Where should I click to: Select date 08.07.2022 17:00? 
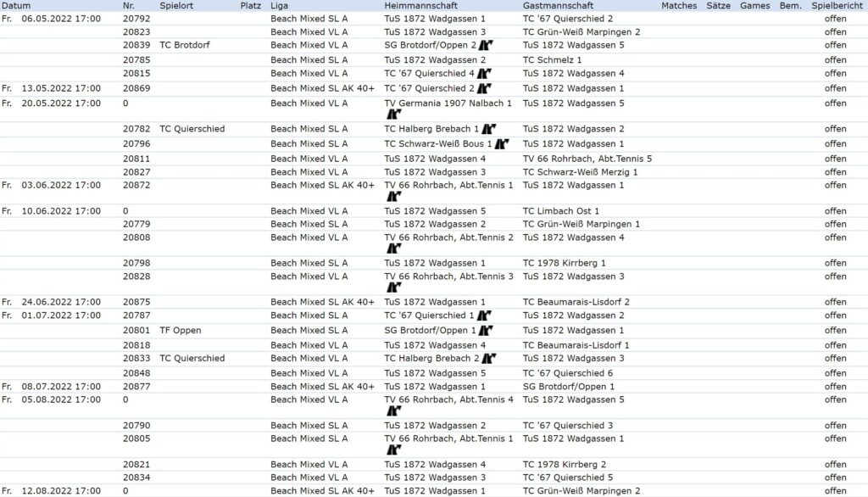coord(61,387)
